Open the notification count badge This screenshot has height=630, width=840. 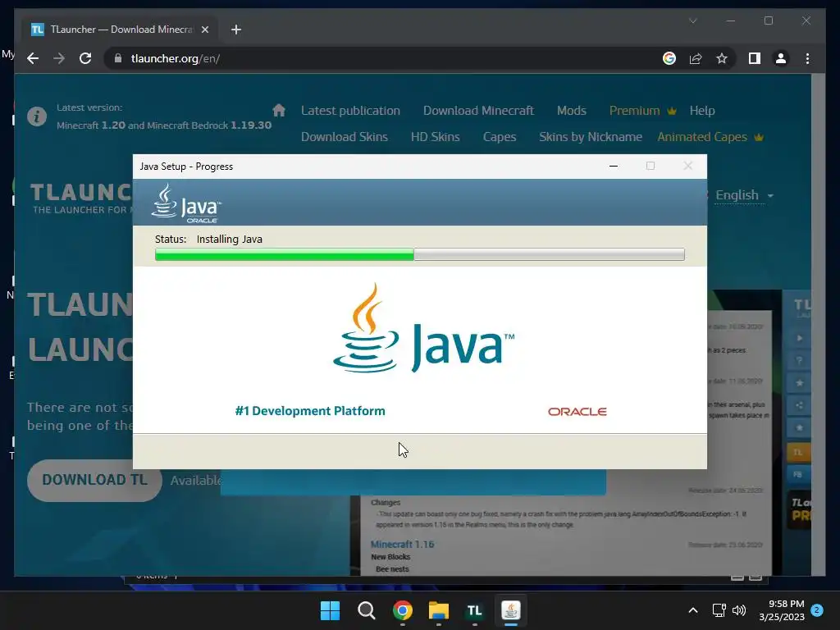coord(817,609)
